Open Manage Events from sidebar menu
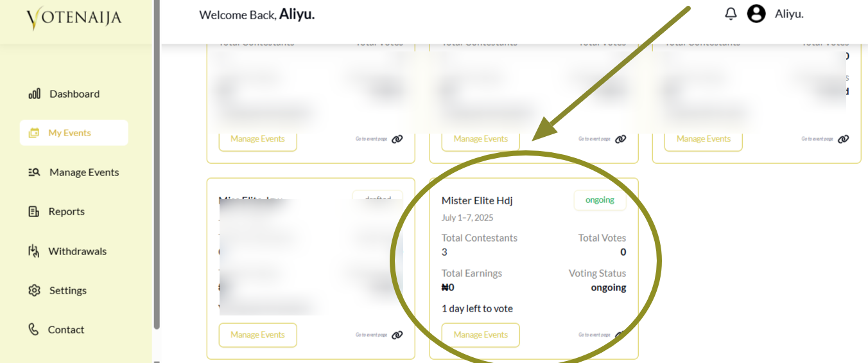The width and height of the screenshot is (868, 363). 83,172
